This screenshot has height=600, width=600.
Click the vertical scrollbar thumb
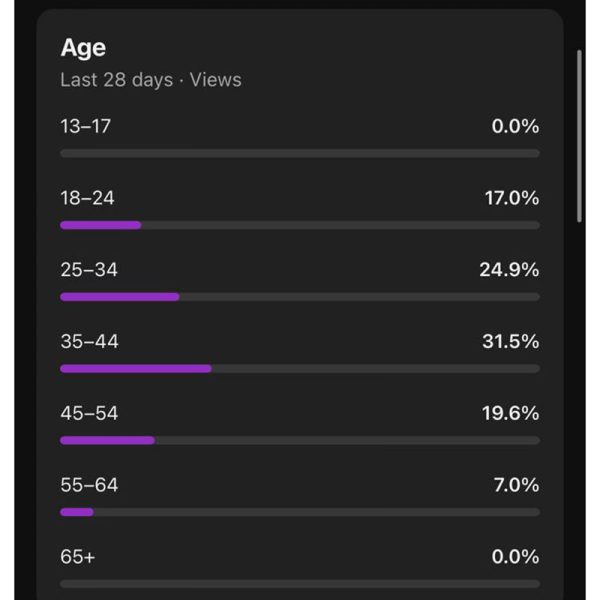(579, 136)
